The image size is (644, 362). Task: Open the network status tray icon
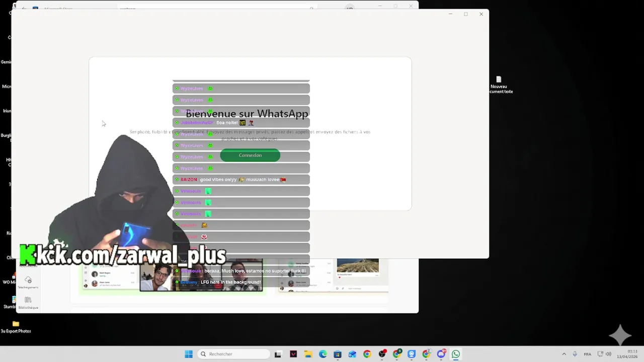click(600, 354)
